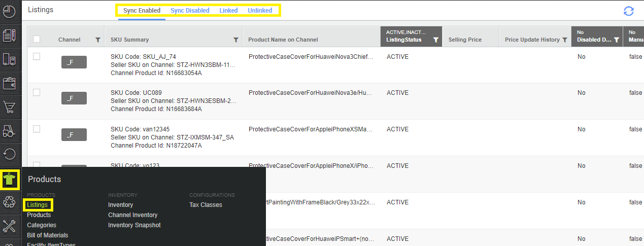Filter the Channel column
The image size is (644, 246).
[x=98, y=40]
